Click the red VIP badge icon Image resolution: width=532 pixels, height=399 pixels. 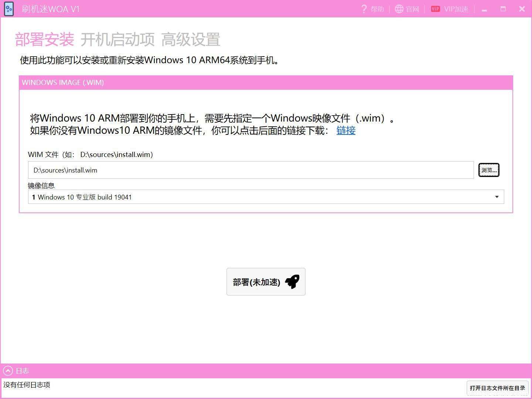pyautogui.click(x=436, y=9)
